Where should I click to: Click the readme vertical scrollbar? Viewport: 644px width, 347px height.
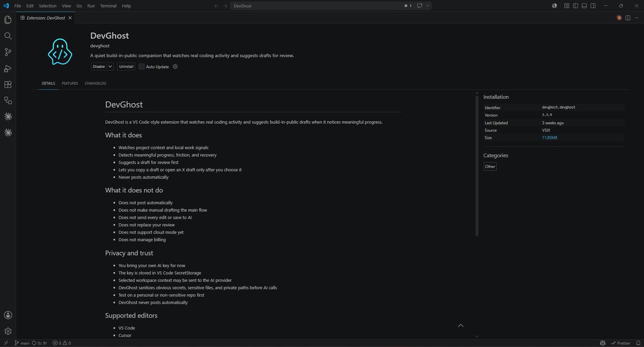click(477, 165)
